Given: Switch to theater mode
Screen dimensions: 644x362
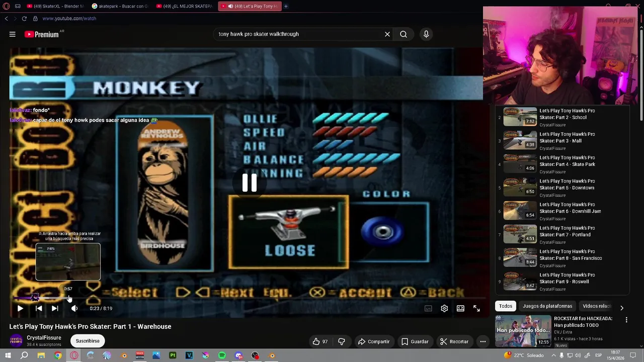Looking at the screenshot, I should pyautogui.click(x=460, y=308).
